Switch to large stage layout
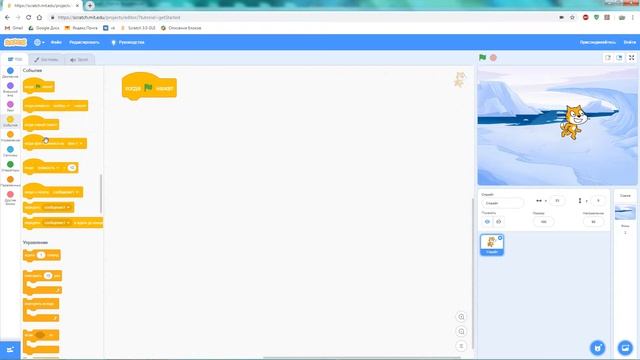 [619, 58]
